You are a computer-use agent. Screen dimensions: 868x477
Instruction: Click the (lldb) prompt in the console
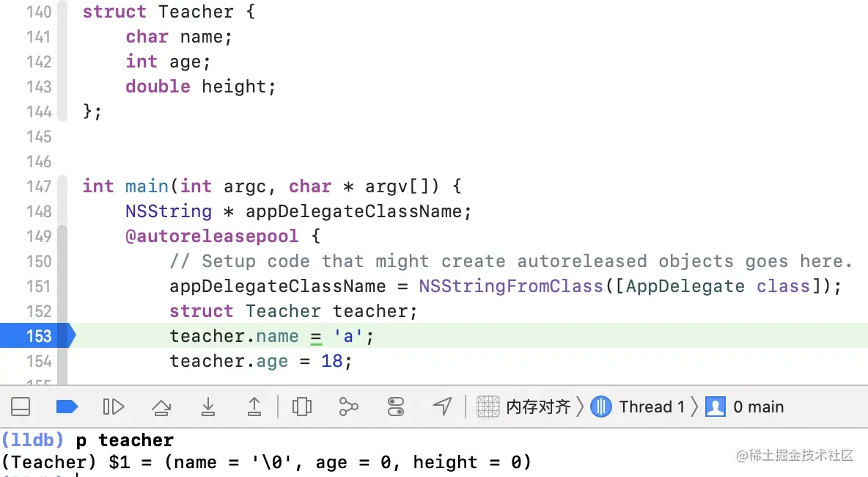pos(32,440)
